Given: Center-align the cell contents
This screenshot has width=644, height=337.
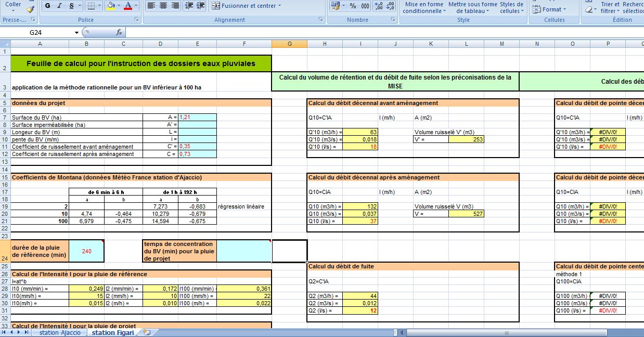Looking at the screenshot, I should tap(163, 6).
